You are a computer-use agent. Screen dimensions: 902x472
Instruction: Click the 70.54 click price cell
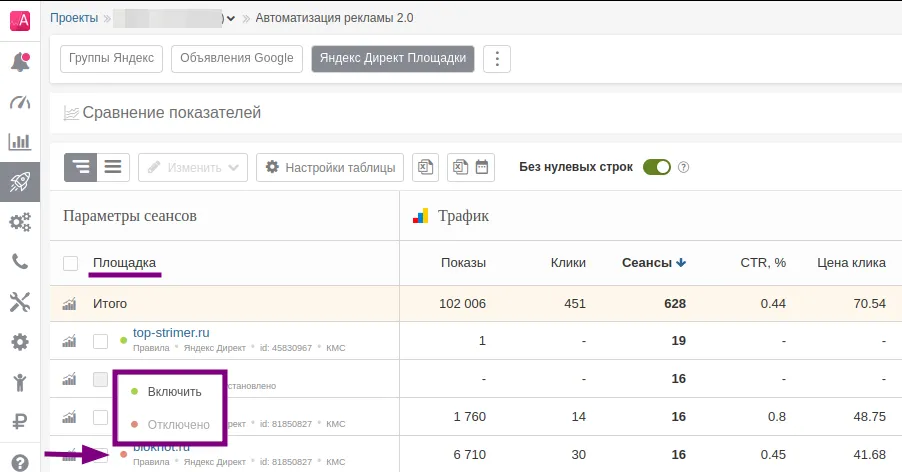(x=870, y=304)
